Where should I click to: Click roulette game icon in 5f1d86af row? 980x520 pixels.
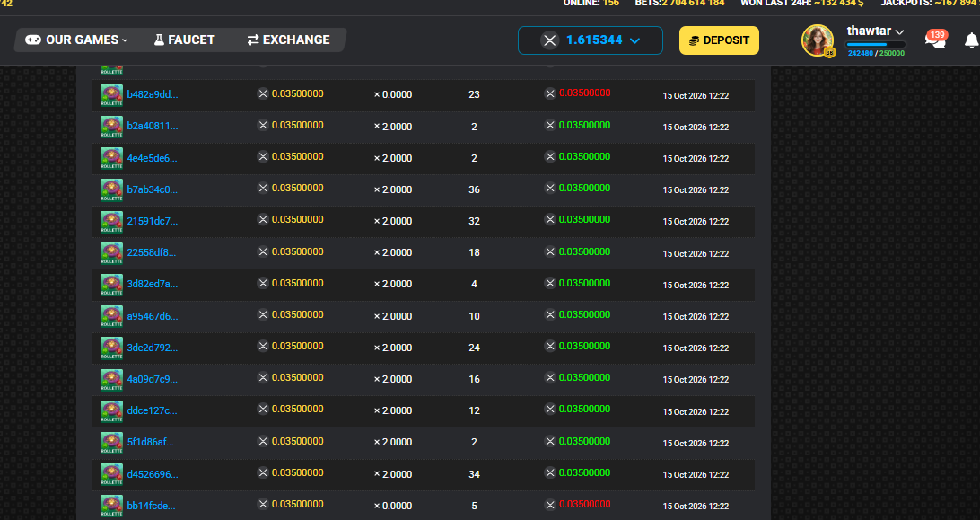[112, 443]
